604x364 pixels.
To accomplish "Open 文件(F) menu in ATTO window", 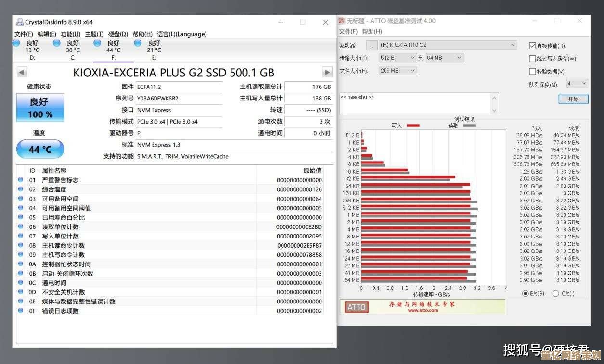I will pos(348,32).
